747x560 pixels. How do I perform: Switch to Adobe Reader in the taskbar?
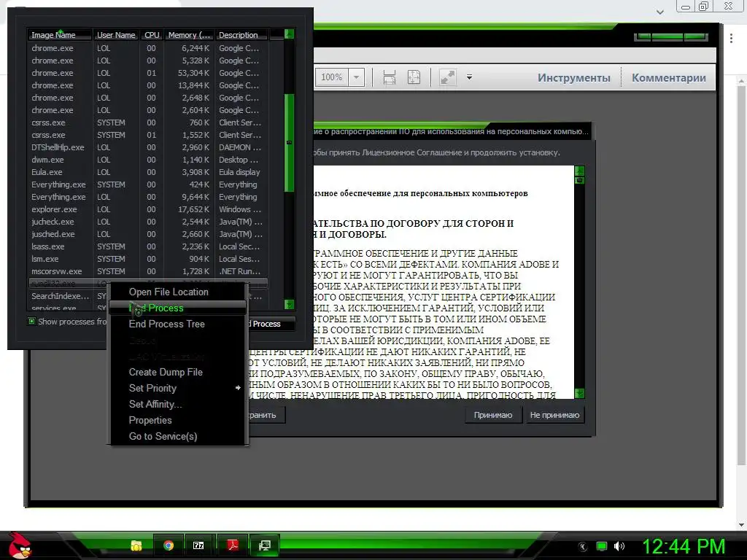click(233, 545)
